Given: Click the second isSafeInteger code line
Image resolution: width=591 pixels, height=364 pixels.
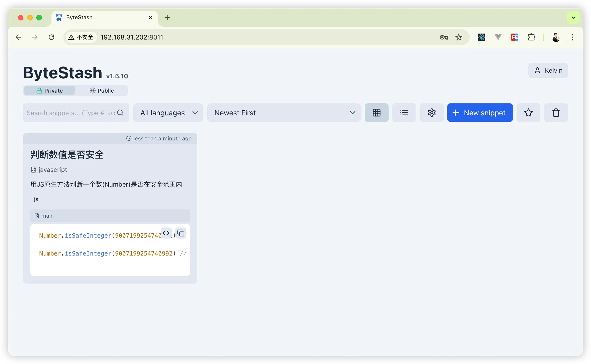Looking at the screenshot, I should (x=113, y=253).
